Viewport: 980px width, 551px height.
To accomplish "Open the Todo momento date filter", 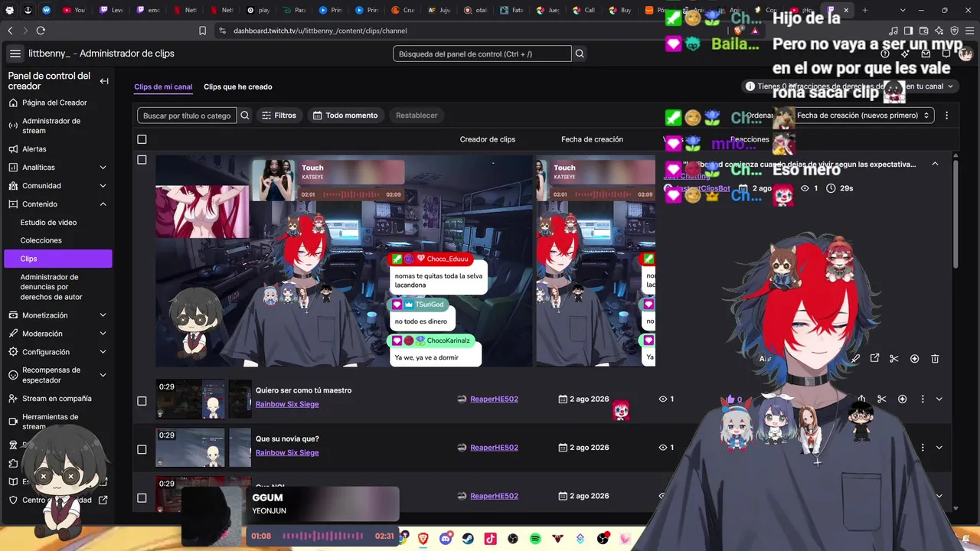I will 345,116.
